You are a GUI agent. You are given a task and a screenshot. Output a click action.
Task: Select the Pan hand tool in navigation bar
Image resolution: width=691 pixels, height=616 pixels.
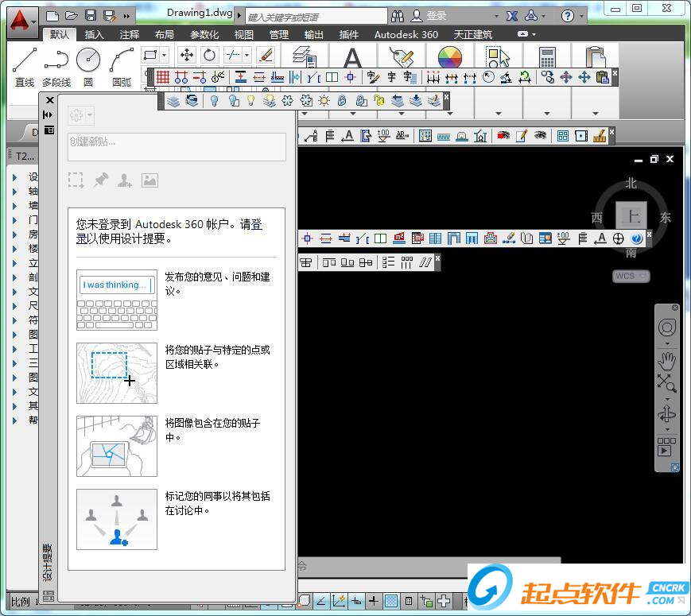[667, 360]
